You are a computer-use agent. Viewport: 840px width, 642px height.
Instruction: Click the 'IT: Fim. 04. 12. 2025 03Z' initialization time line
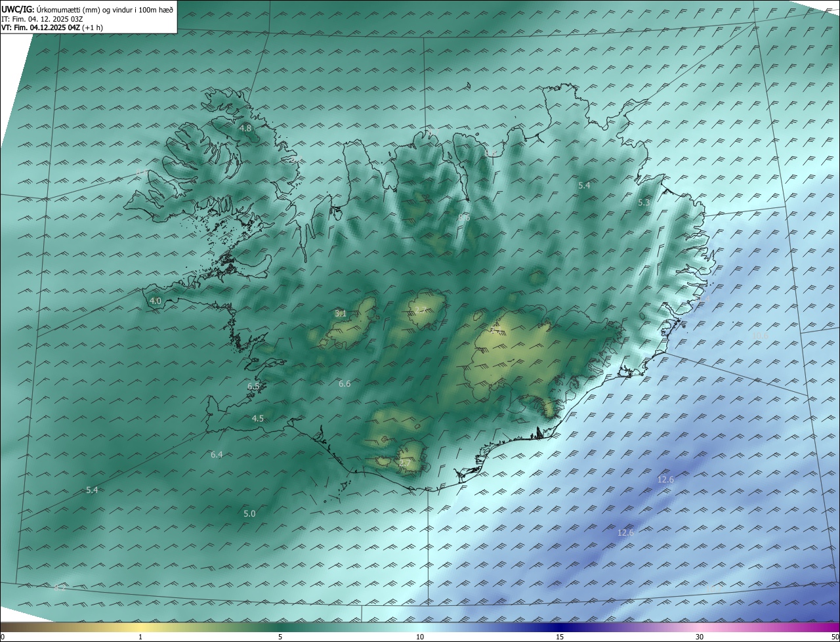coord(43,19)
